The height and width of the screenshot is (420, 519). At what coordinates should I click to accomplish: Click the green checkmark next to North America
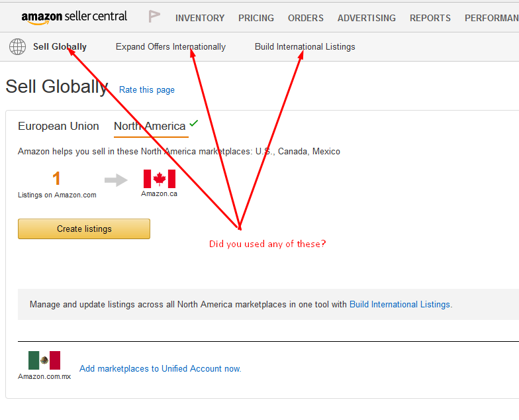point(193,123)
